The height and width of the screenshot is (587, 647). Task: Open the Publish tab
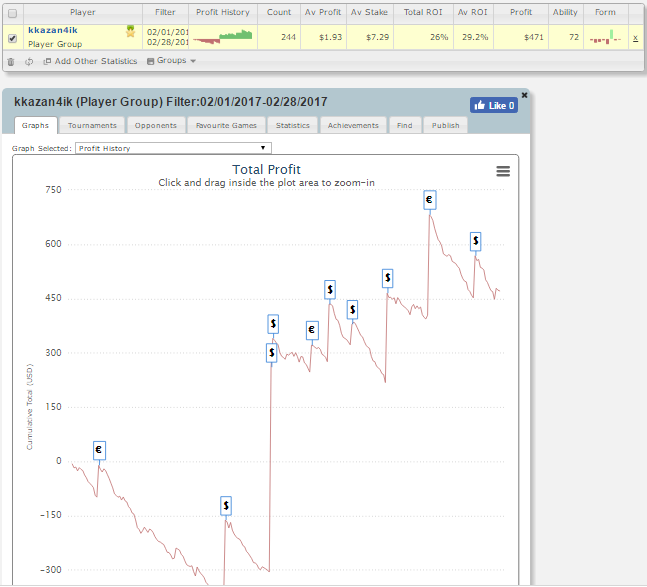pyautogui.click(x=445, y=125)
